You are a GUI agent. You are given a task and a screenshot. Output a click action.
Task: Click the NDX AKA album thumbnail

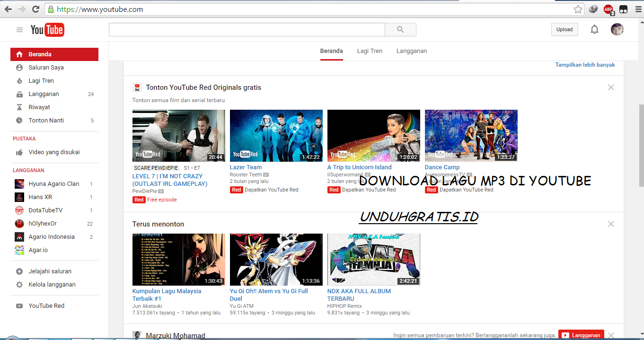tap(374, 260)
